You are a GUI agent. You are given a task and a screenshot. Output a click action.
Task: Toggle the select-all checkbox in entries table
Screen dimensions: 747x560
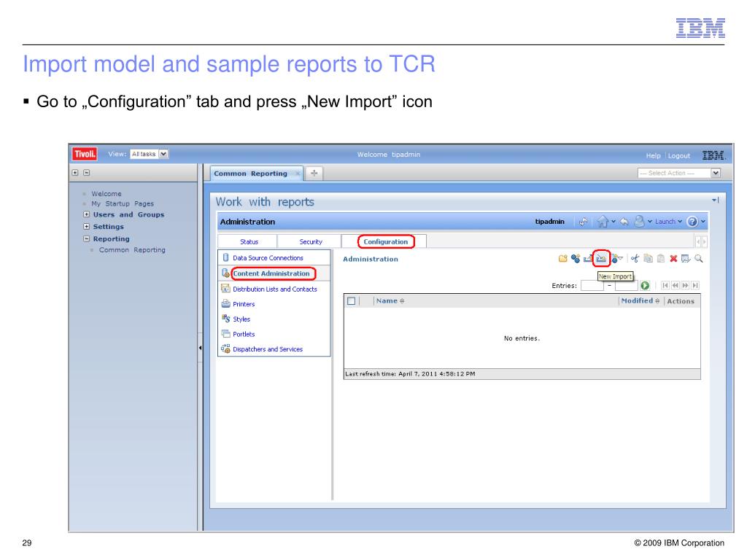pyautogui.click(x=351, y=301)
